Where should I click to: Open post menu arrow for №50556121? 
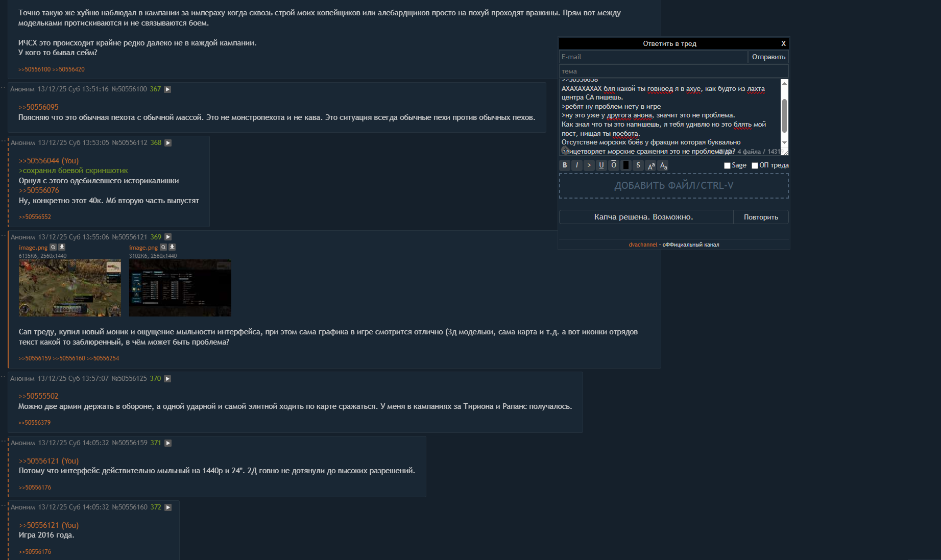tap(168, 237)
